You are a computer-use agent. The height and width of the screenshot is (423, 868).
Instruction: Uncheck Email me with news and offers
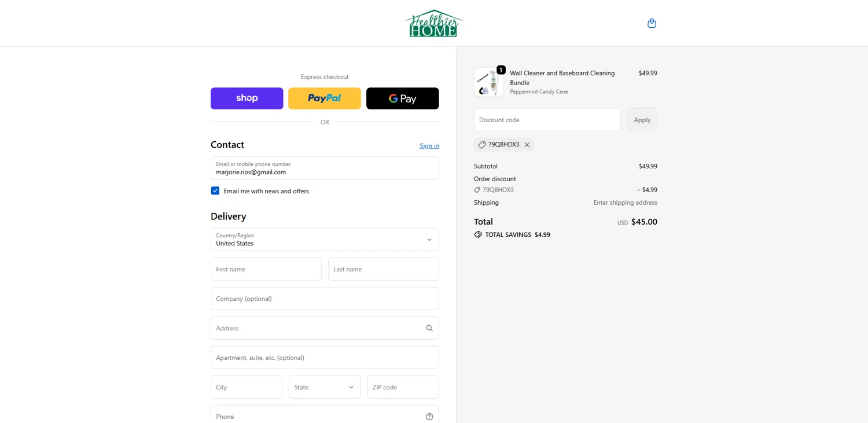pos(215,191)
